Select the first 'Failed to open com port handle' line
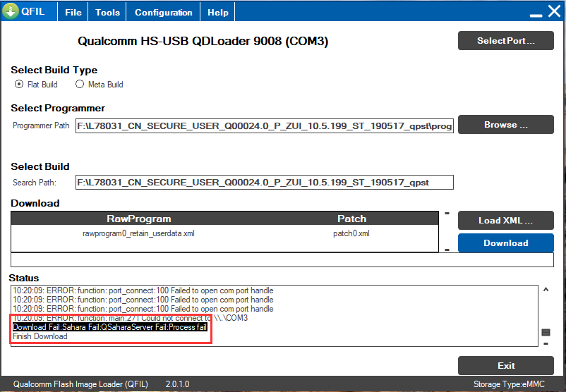This screenshot has height=392, width=566. [143, 290]
